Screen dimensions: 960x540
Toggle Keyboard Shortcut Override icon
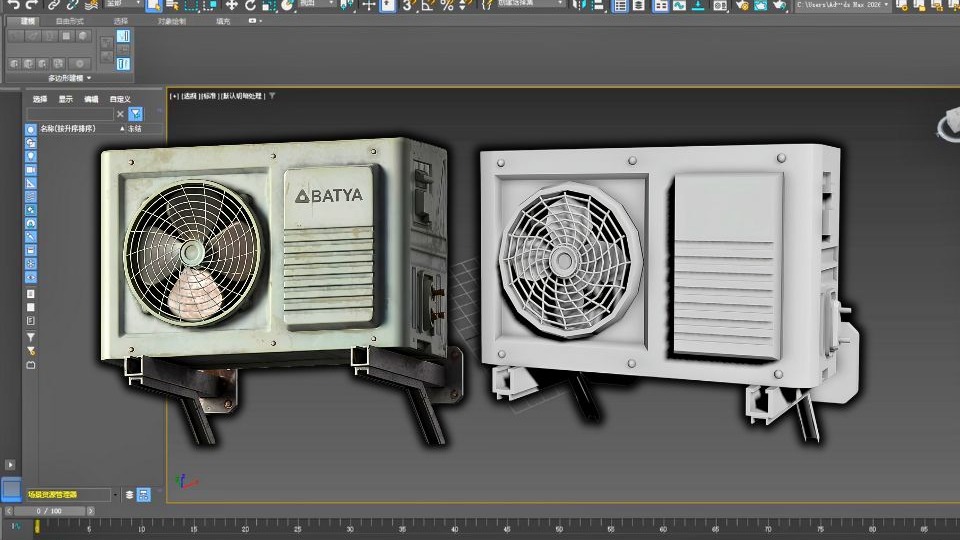click(388, 5)
